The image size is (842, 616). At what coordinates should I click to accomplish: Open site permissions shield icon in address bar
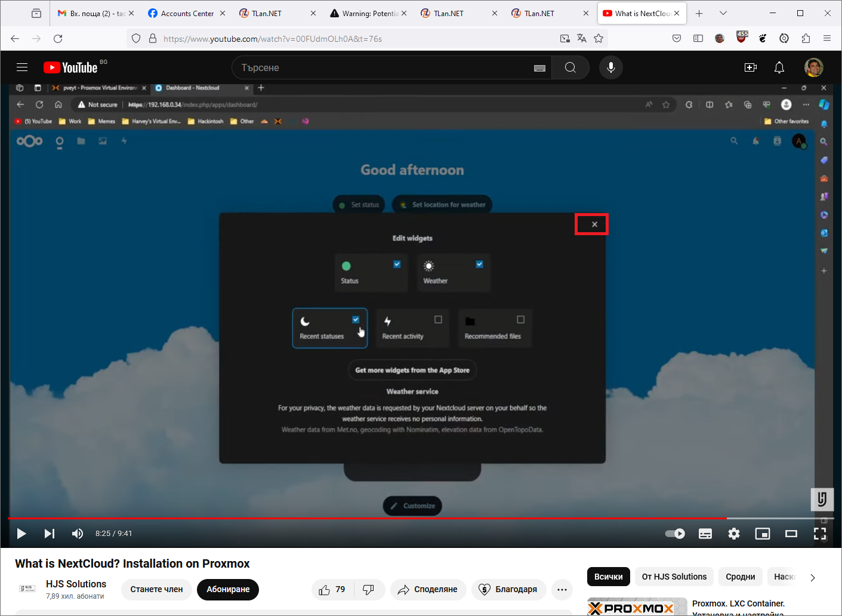(136, 38)
